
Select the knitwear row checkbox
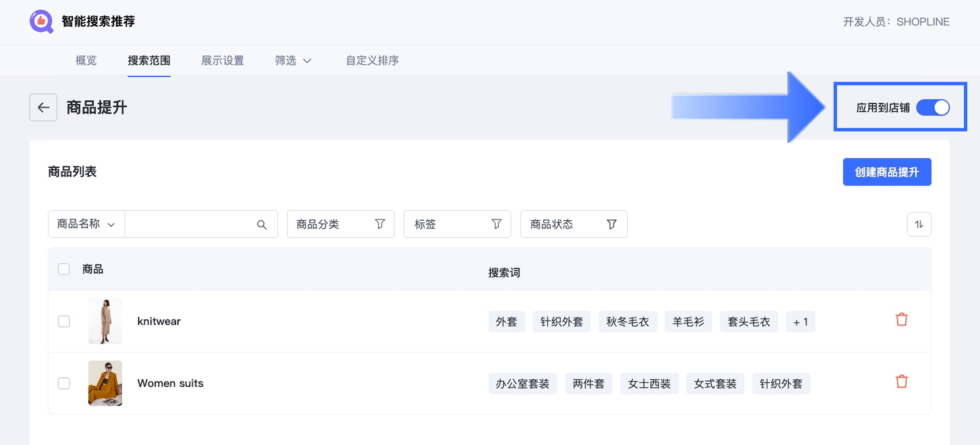(x=64, y=322)
